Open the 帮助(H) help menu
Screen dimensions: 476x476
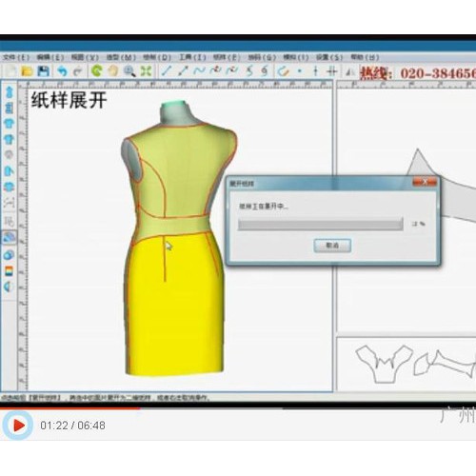coord(365,57)
